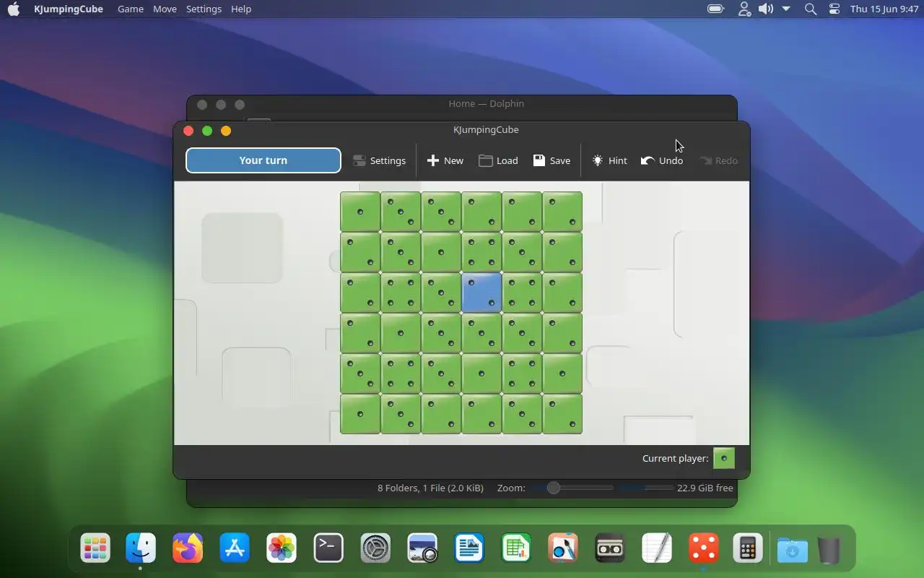The height and width of the screenshot is (578, 924).
Task: Click the 'Your turn' status button
Action: pyautogui.click(x=263, y=160)
